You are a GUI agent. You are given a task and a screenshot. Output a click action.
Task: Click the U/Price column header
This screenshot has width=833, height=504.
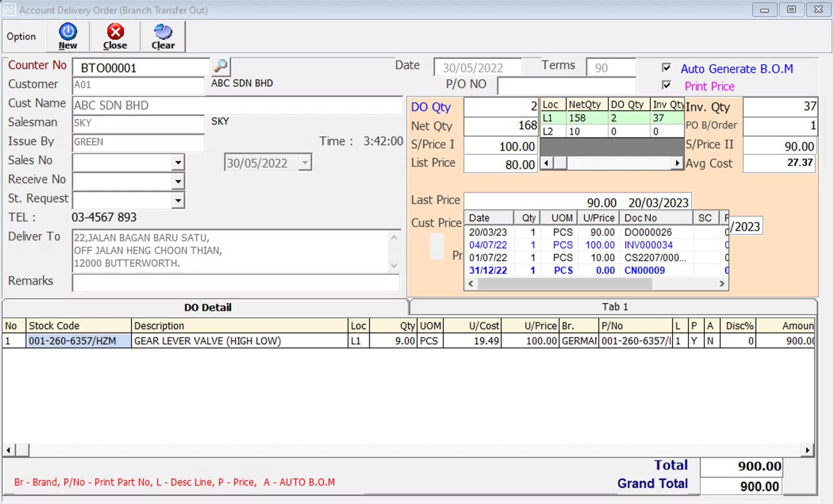pos(530,326)
